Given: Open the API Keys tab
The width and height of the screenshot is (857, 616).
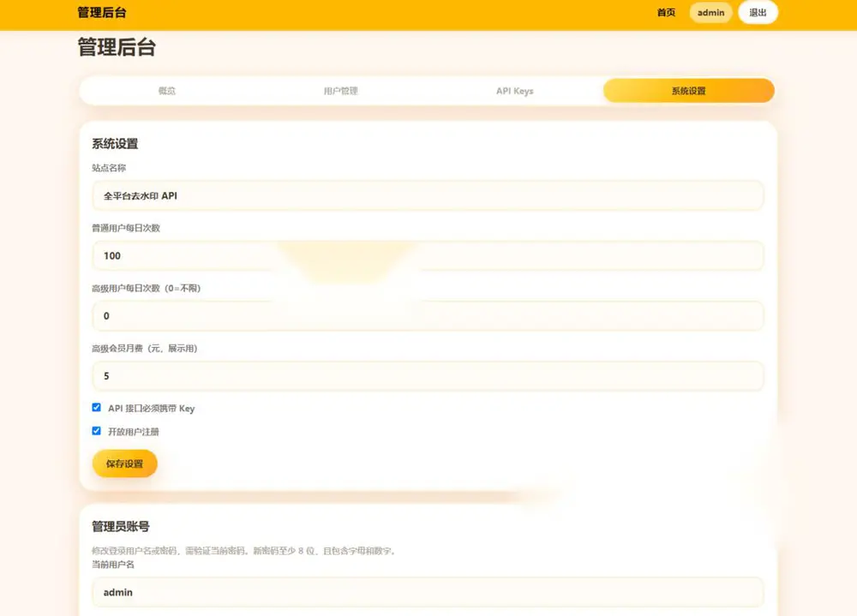Looking at the screenshot, I should (x=515, y=91).
